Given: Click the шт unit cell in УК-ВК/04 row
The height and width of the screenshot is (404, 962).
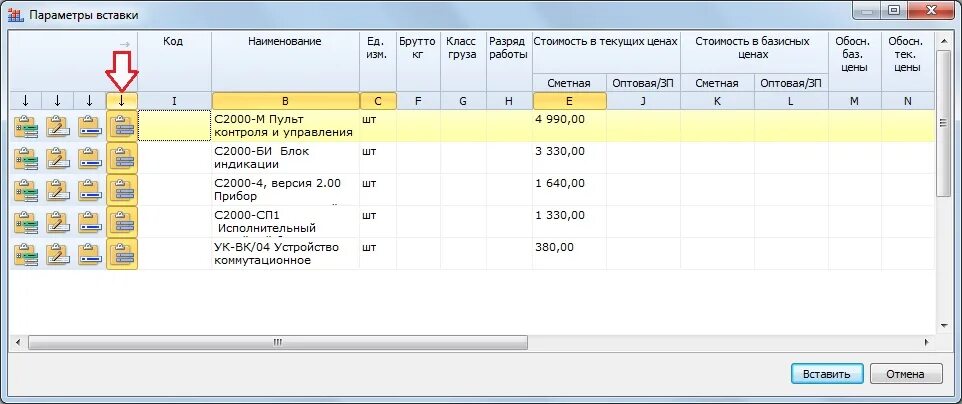Looking at the screenshot, I should coord(378,254).
